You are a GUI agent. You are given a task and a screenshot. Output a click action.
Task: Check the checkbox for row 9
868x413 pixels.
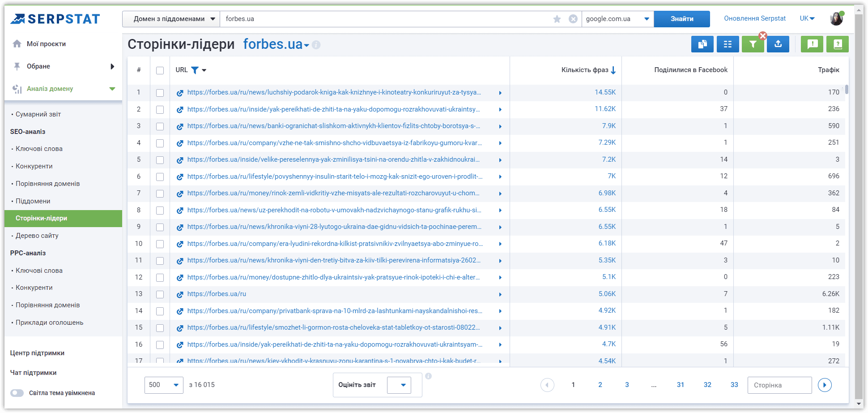(160, 227)
